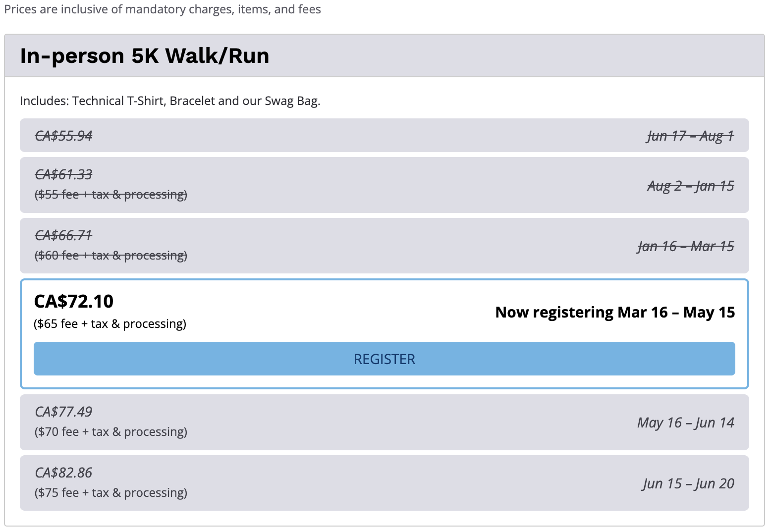The width and height of the screenshot is (770, 532).
Task: Click the May 16 – Jun 14 date range
Action: click(x=686, y=423)
